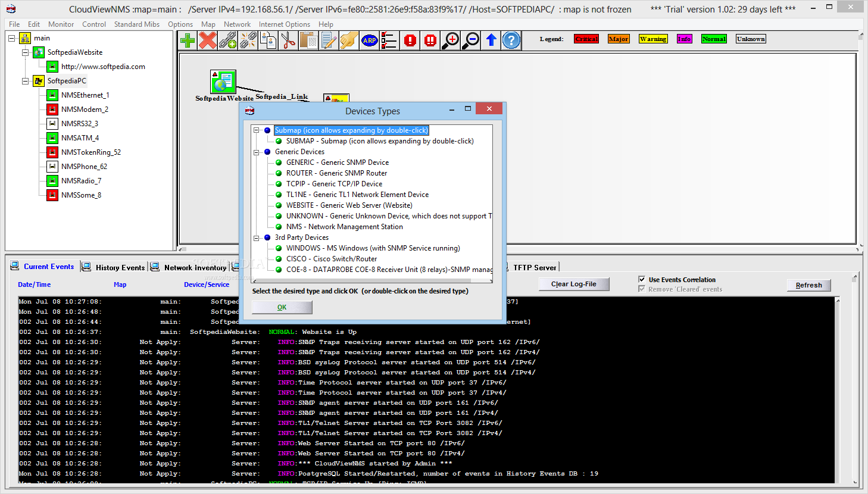Select http://www.softpedia.com in tree
This screenshot has width=868, height=494.
tap(103, 67)
